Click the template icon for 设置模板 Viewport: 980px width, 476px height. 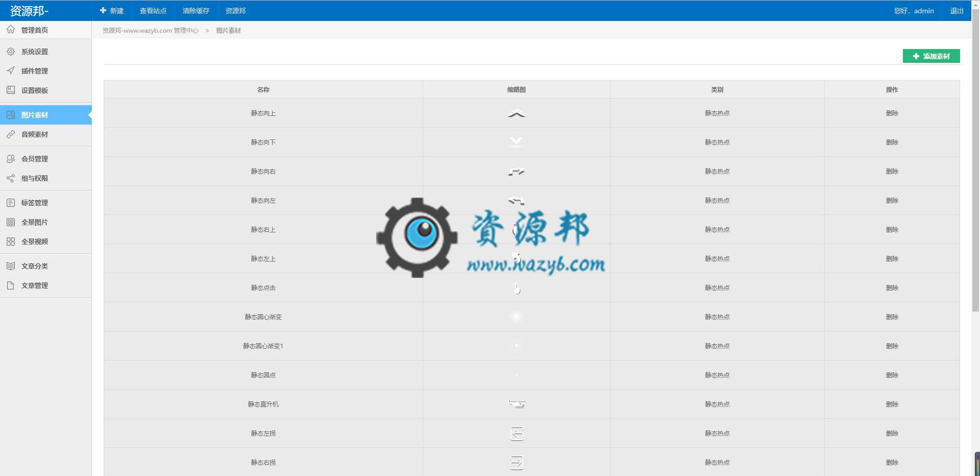[11, 90]
